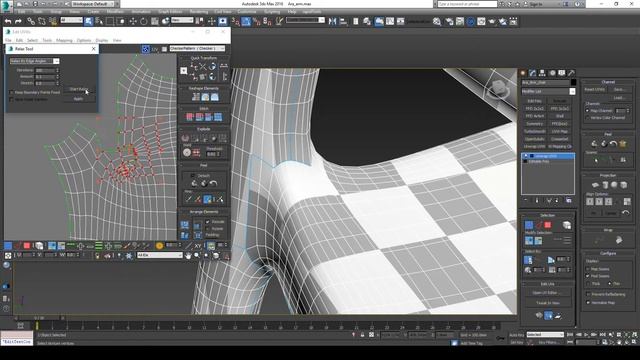The image size is (640, 360).
Task: Open the selection filter dropdown in main toolbar
Action: pyautogui.click(x=71, y=20)
